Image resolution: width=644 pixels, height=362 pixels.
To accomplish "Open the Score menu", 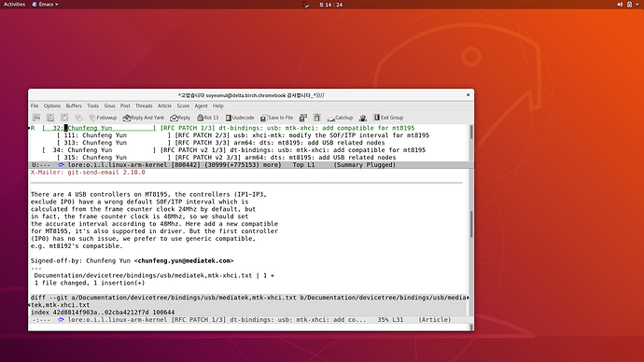I will [183, 105].
